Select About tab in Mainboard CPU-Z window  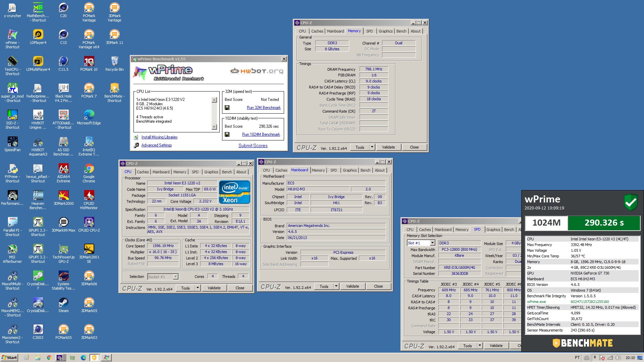(380, 170)
